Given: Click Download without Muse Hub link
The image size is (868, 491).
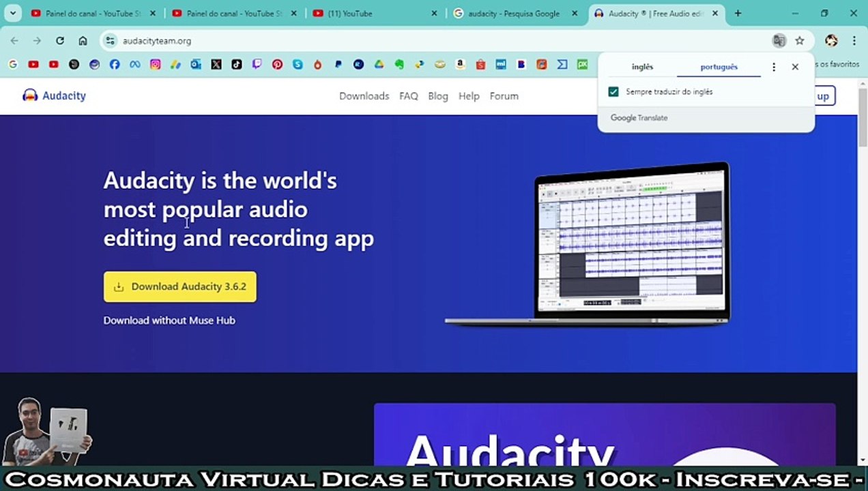Looking at the screenshot, I should (x=169, y=320).
